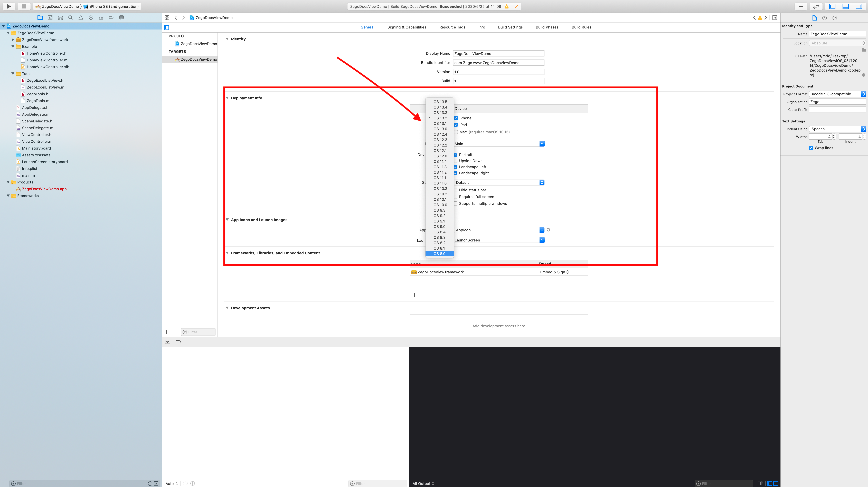Toggle the bottom debug area panel
This screenshot has width=868, height=487.
click(845, 6)
